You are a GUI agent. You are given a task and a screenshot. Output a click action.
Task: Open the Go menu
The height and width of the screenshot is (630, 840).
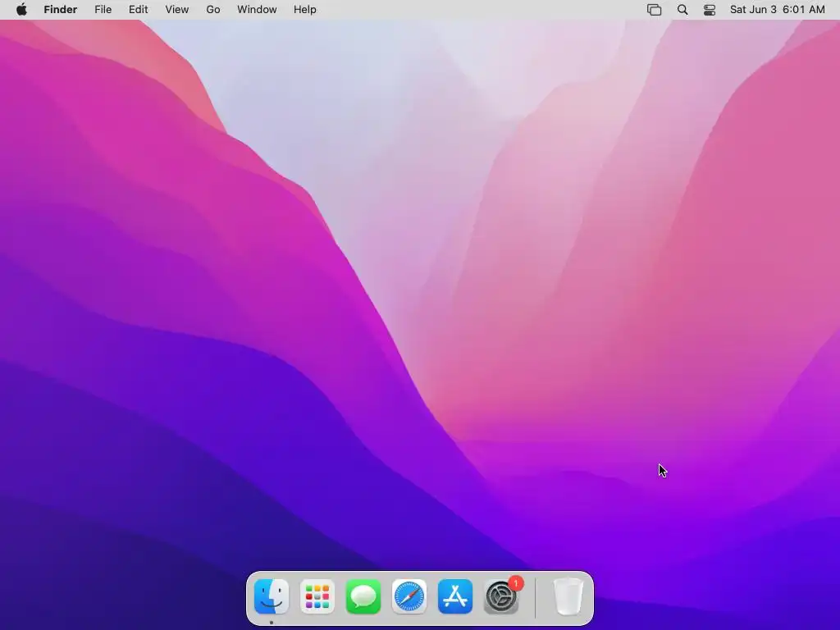pyautogui.click(x=213, y=10)
